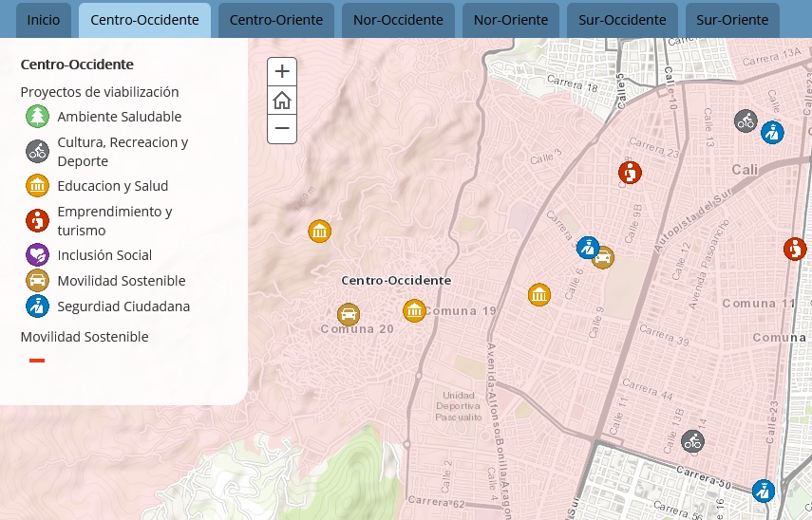
Task: Zoom in with the plus button
Action: (282, 71)
